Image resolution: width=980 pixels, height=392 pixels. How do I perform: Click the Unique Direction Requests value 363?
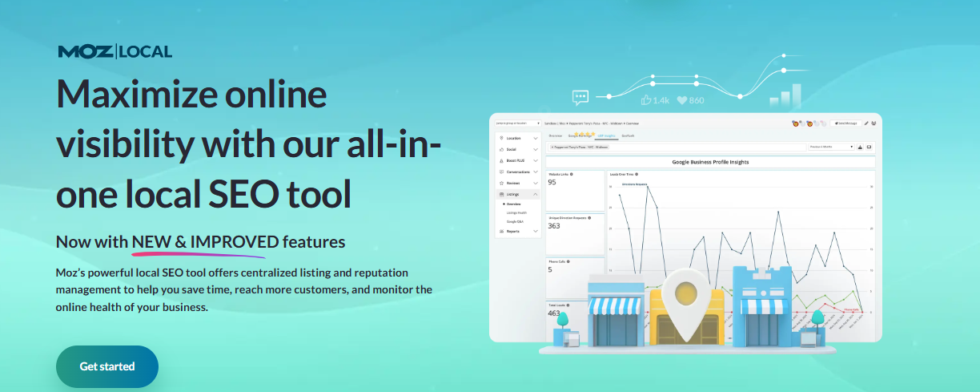tap(553, 225)
